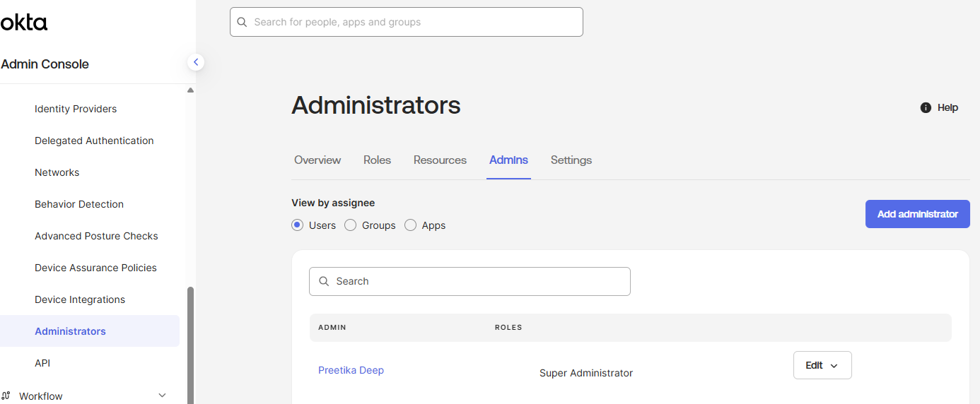The image size is (980, 404).
Task: Expand the Workflow menu chevron
Action: click(162, 396)
